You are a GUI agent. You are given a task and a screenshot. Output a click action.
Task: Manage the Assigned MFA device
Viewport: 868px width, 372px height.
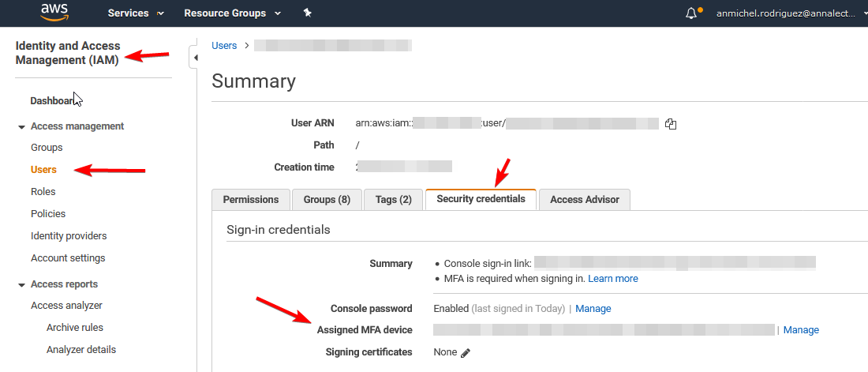(x=801, y=330)
